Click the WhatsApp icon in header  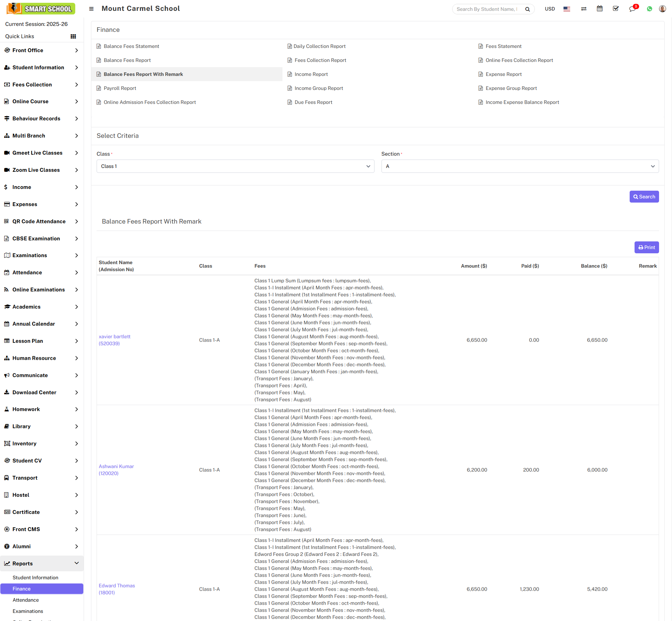[650, 9]
